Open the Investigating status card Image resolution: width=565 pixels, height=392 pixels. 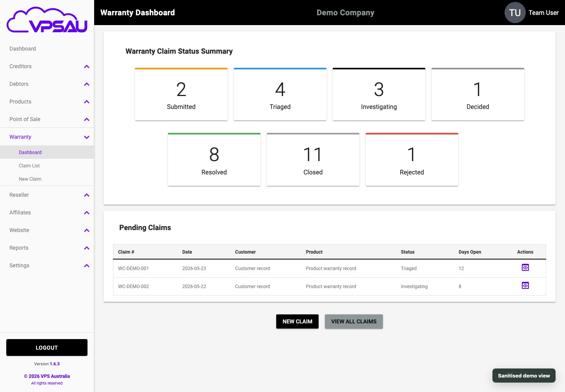(x=379, y=94)
